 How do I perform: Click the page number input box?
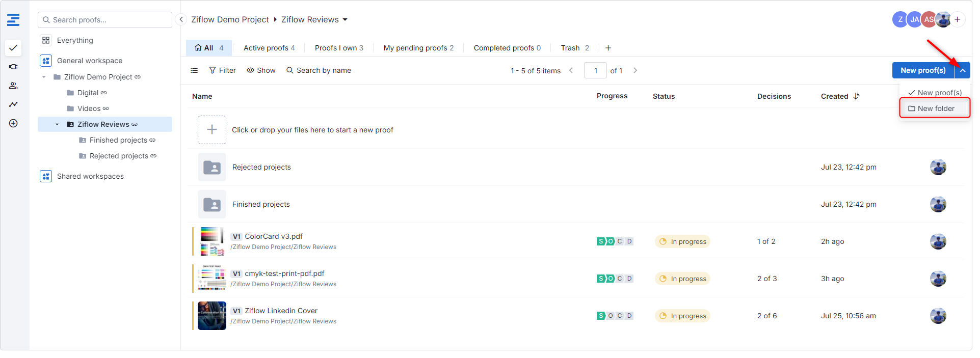point(595,70)
